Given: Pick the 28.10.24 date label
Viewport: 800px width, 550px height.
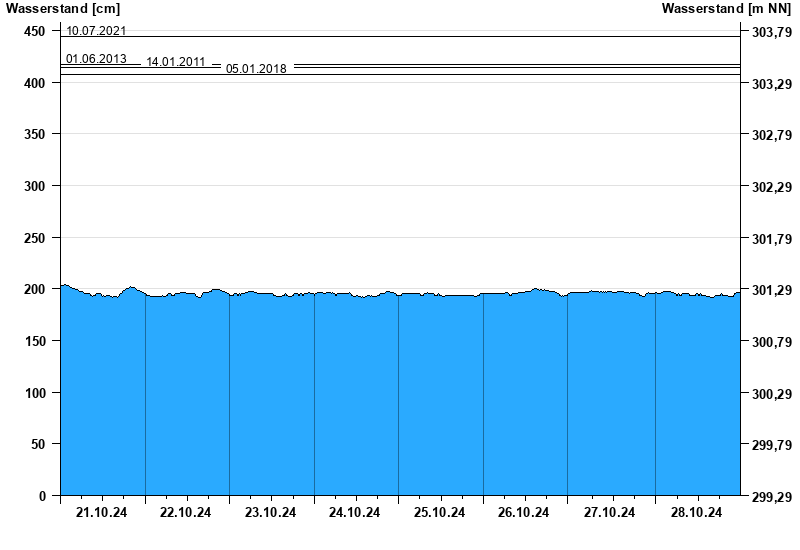Looking at the screenshot, I should click(697, 513).
